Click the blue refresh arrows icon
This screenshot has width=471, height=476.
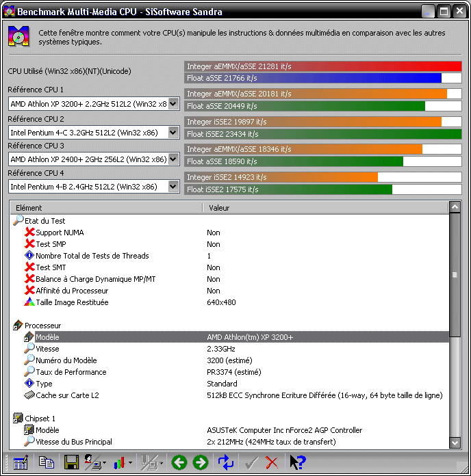(226, 463)
